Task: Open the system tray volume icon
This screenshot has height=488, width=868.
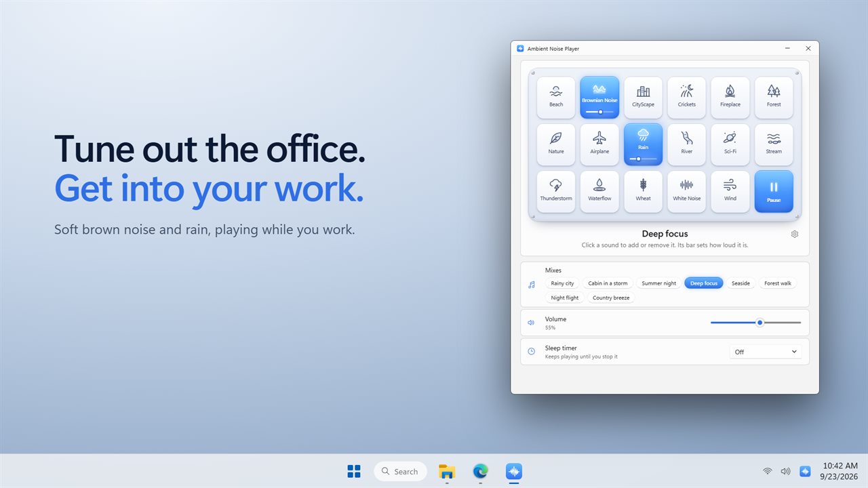Action: (x=786, y=471)
